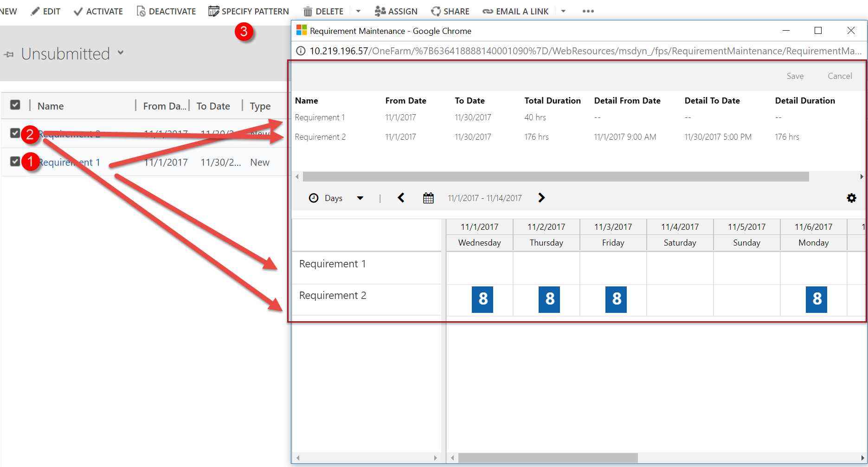868x467 pixels.
Task: Open schedule settings gear icon
Action: 851,198
